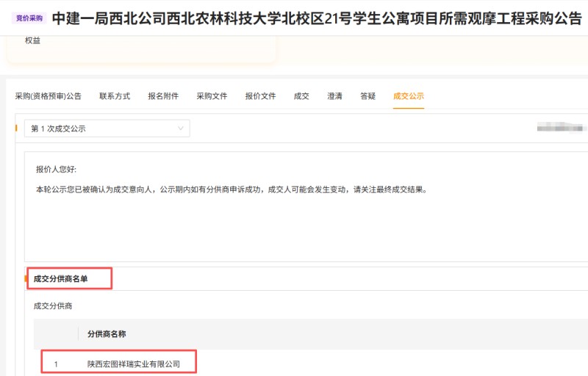
Task: Open the 成交 tab
Action: [x=301, y=96]
